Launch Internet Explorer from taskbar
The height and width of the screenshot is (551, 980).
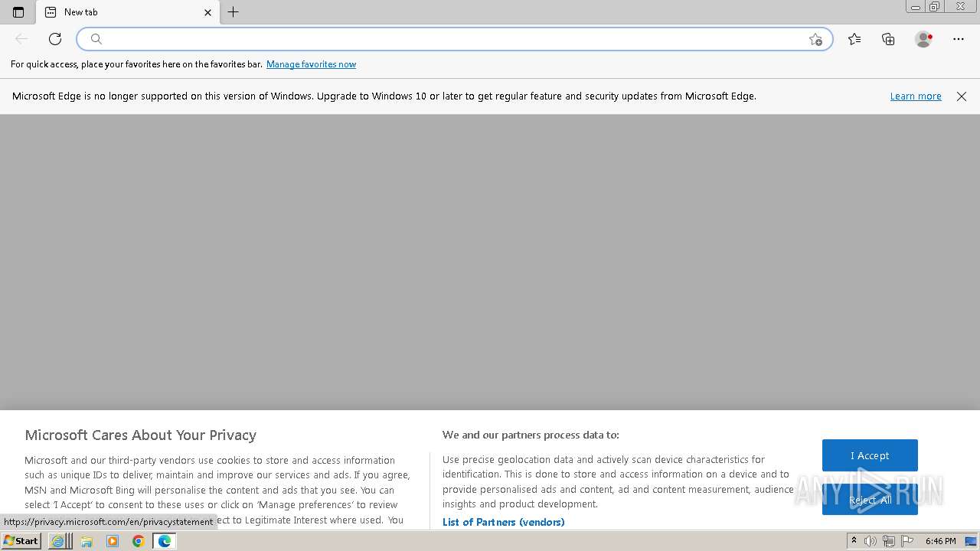pos(57,541)
